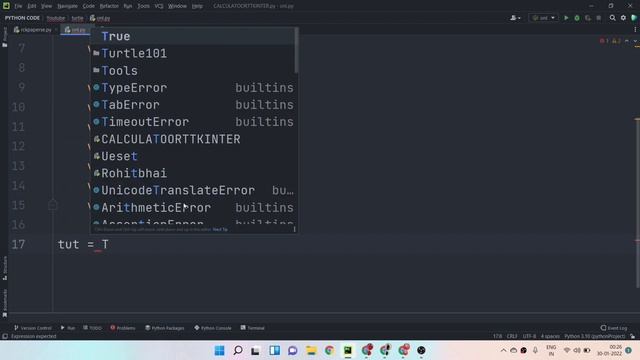
Task: Open the Run menu
Action: click(128, 6)
